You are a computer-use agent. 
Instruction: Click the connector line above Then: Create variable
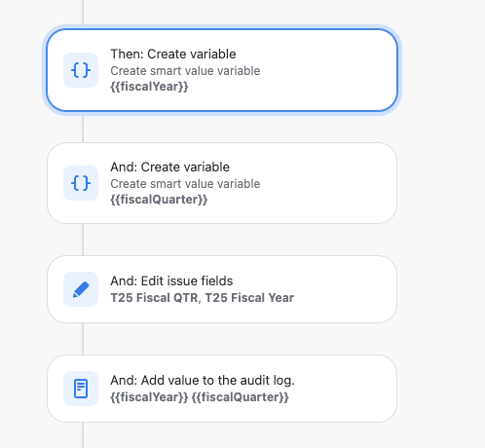pos(83,12)
